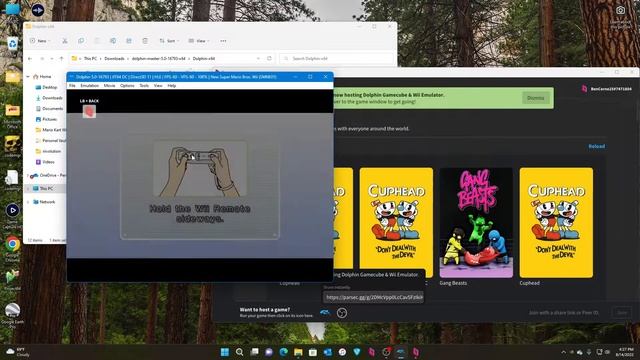Click the OBS host icon in Parsec
Screen dimensions: 640x360
point(342,313)
